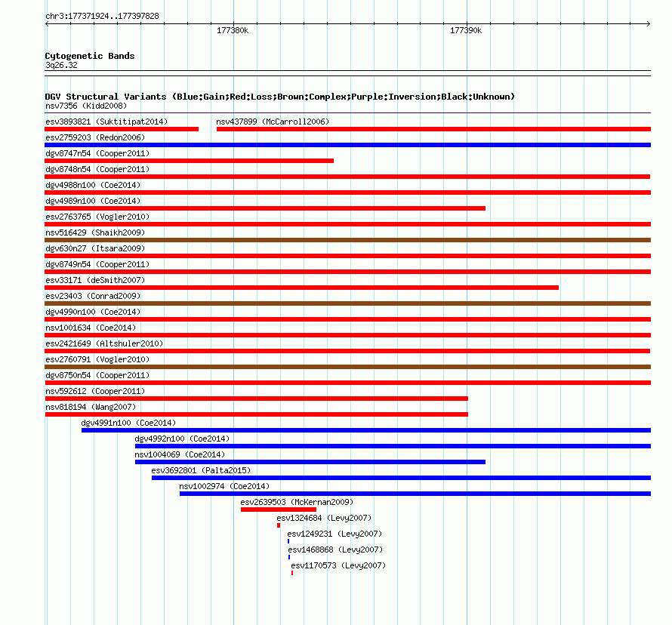The image size is (672, 625).
Task: Open the dgv630n27 (Itsara2009) label
Action: tap(95, 248)
